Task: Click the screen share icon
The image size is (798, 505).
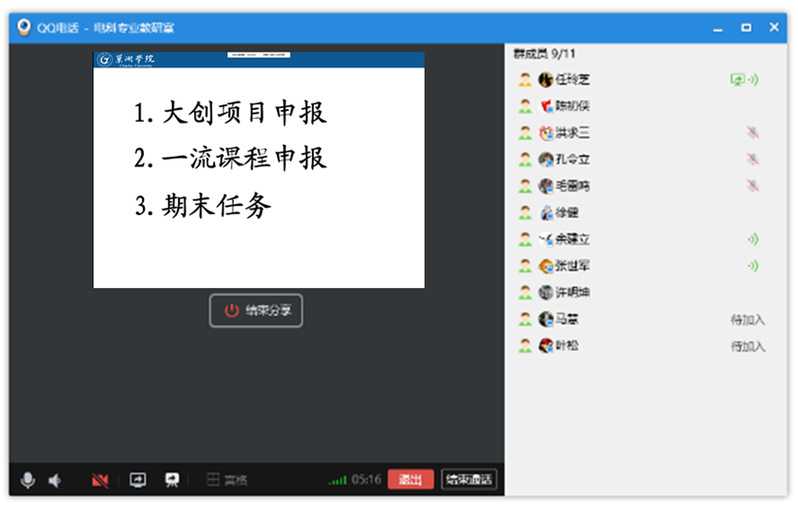Action: click(x=138, y=480)
